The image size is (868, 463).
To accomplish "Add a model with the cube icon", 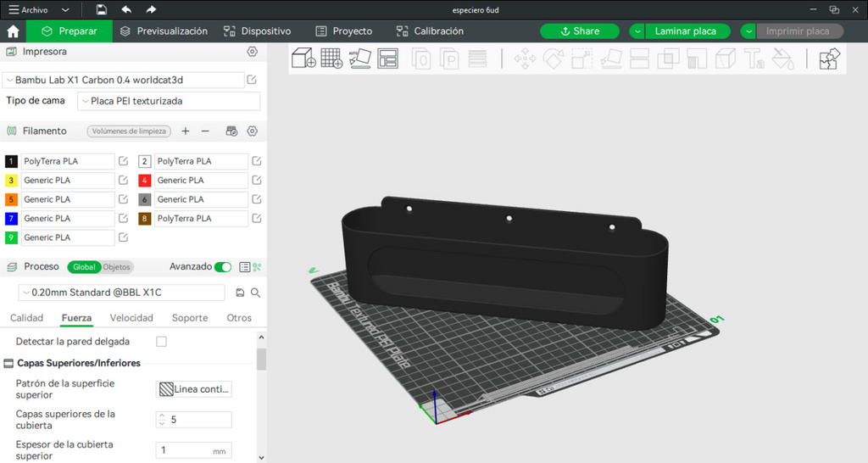I will coord(303,58).
